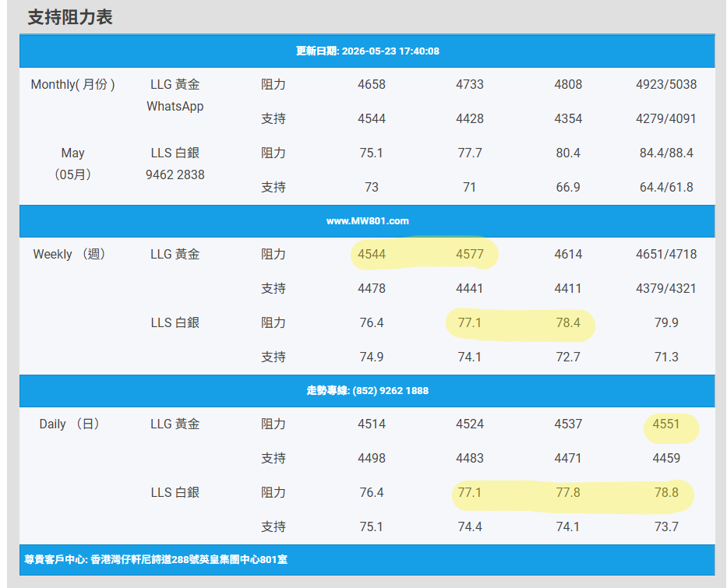Select monthly silver resistance value 80.4
The height and width of the screenshot is (588, 727).
[568, 153]
